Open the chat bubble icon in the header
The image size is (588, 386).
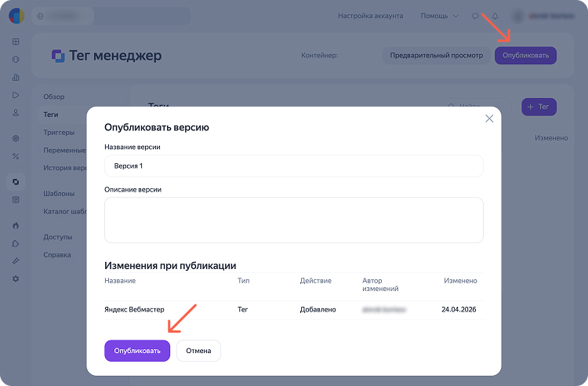[x=475, y=16]
